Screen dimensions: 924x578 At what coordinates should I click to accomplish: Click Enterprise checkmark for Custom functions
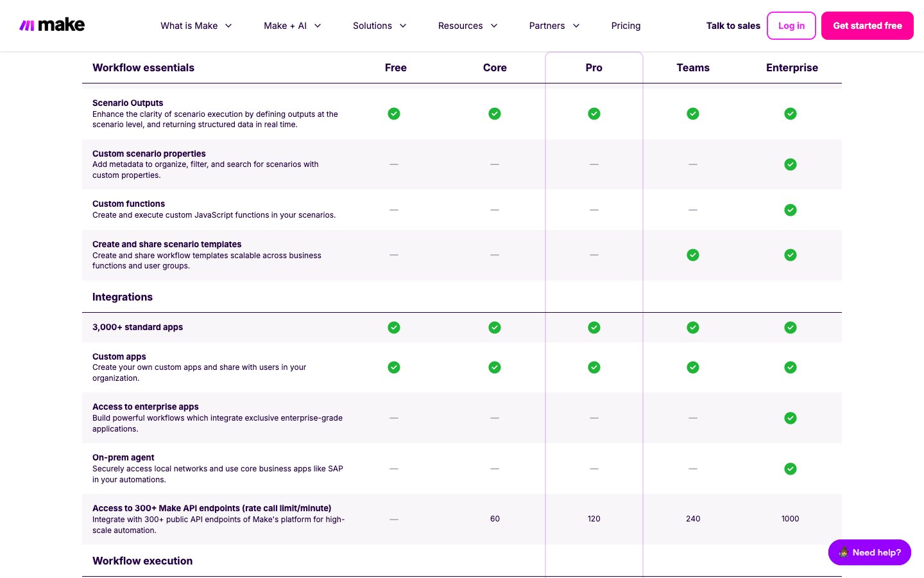tap(791, 210)
